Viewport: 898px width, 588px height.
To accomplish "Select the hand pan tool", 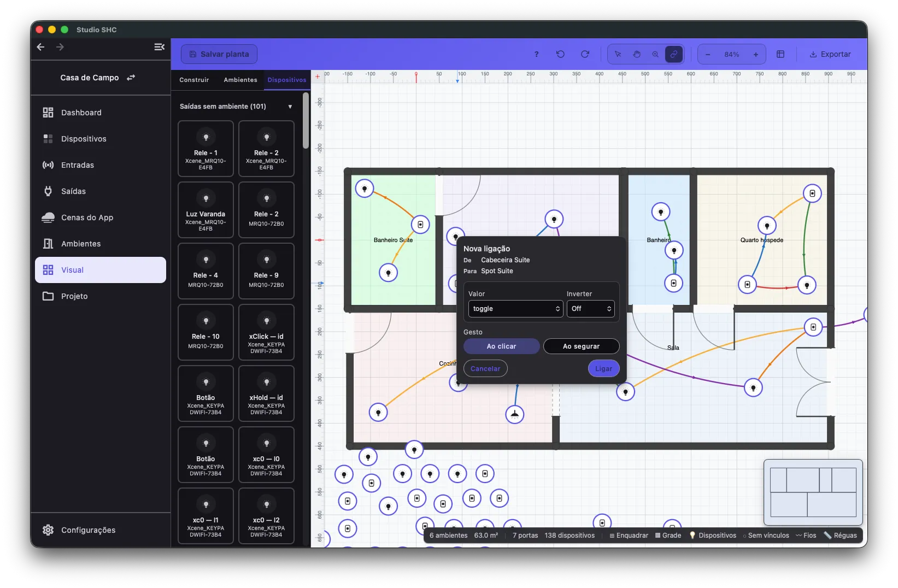I will point(637,54).
